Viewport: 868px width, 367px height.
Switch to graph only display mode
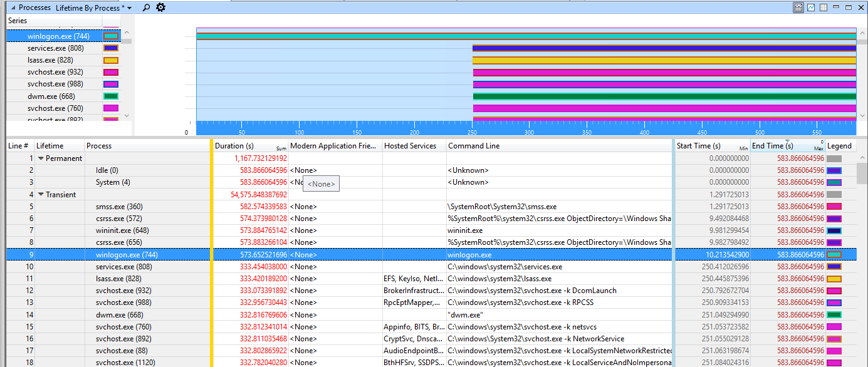tap(811, 8)
